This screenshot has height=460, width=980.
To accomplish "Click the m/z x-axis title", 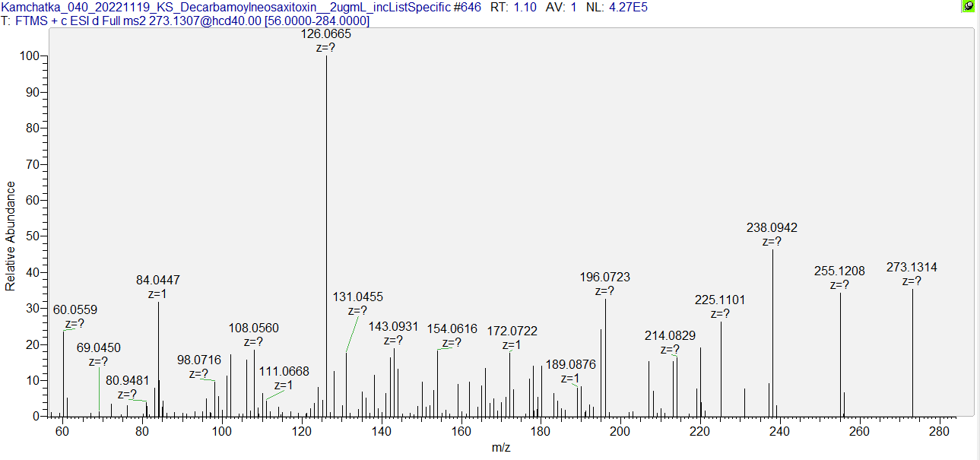I will click(501, 448).
